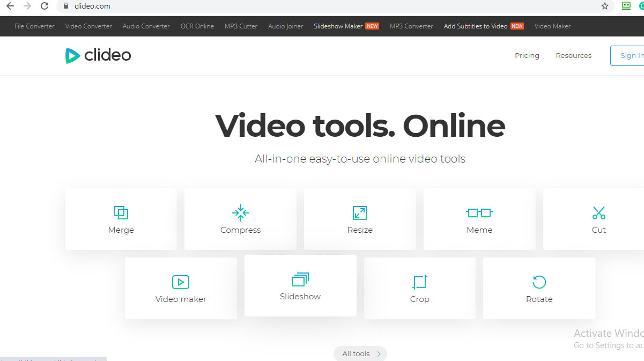The width and height of the screenshot is (644, 361).
Task: Click the Meme glasses icon
Action: pos(479,213)
